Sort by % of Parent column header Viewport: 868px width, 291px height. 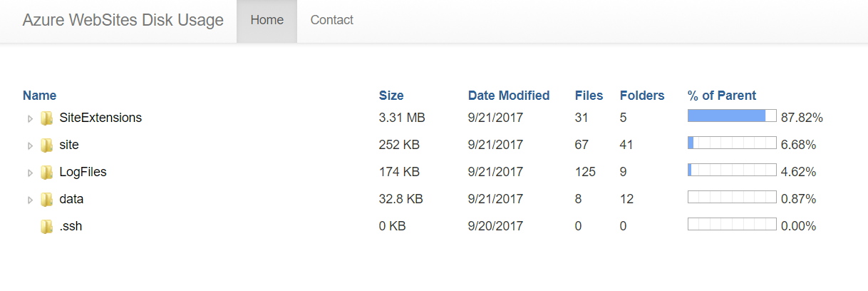coord(722,96)
